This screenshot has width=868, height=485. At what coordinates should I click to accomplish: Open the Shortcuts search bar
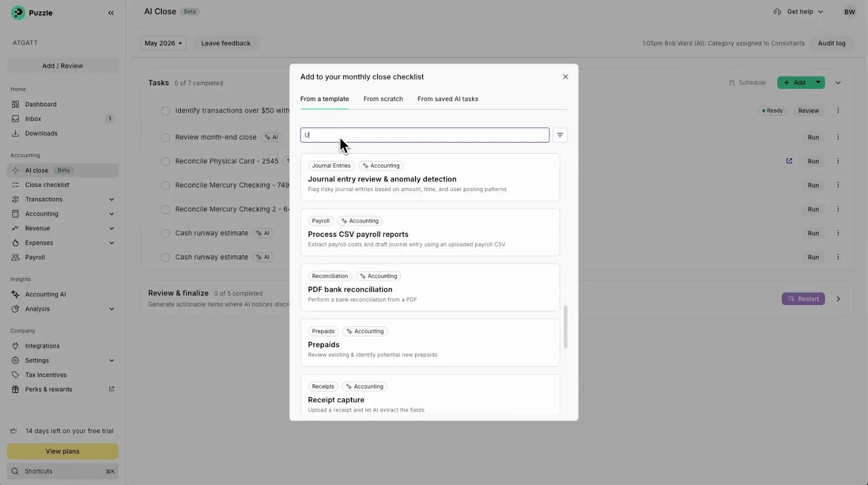63,471
